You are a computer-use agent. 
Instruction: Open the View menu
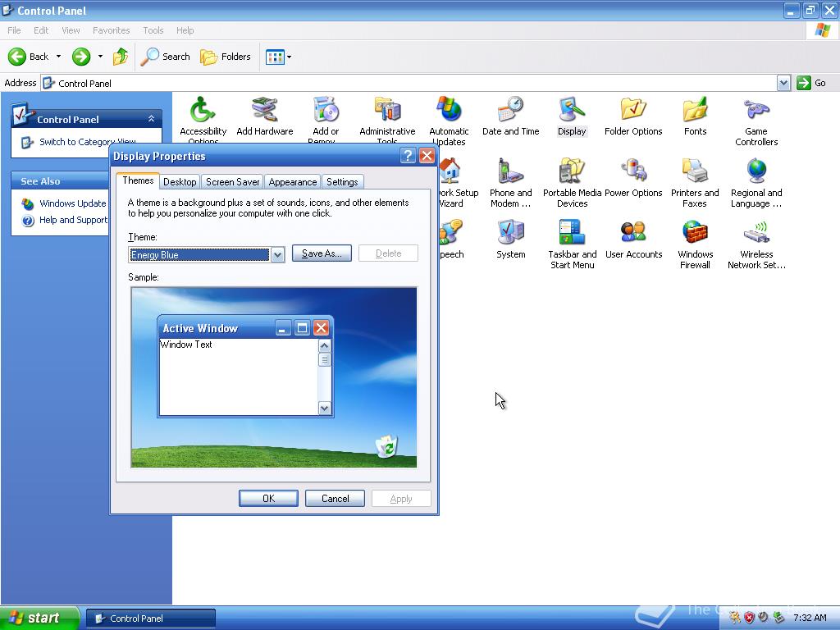pyautogui.click(x=71, y=30)
